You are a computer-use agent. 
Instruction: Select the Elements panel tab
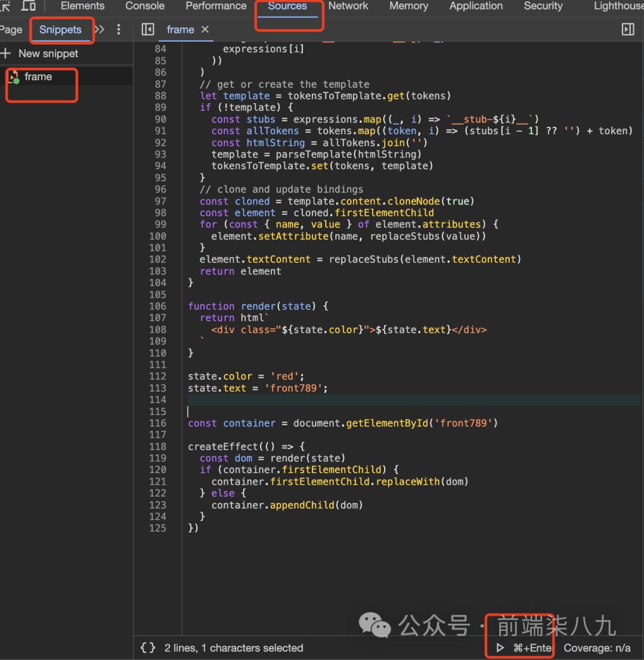[x=82, y=6]
